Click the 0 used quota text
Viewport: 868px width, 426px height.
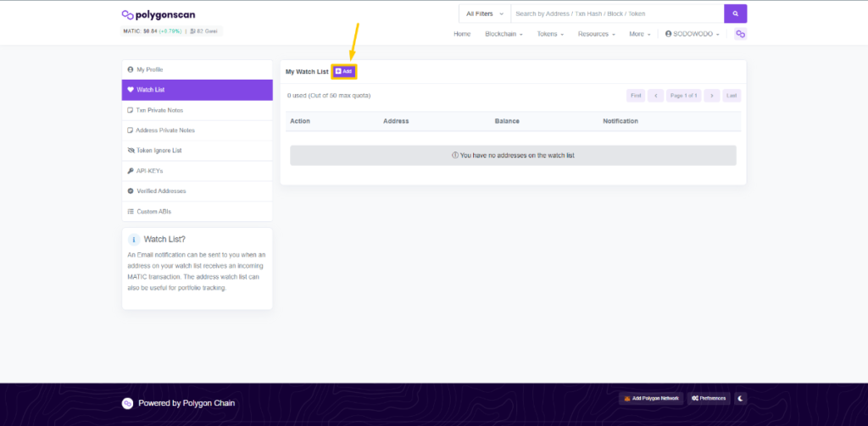[329, 96]
